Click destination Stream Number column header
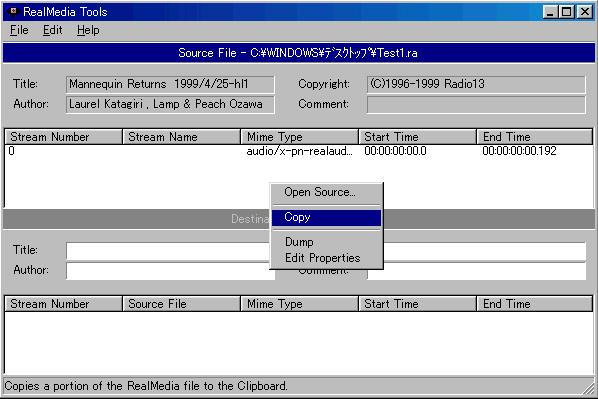Viewport: 598px width, 399px height. pos(63,304)
